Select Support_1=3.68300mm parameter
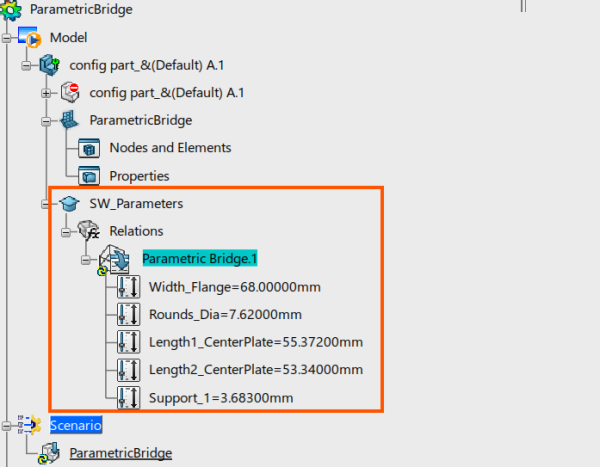600x467 pixels. point(221,398)
